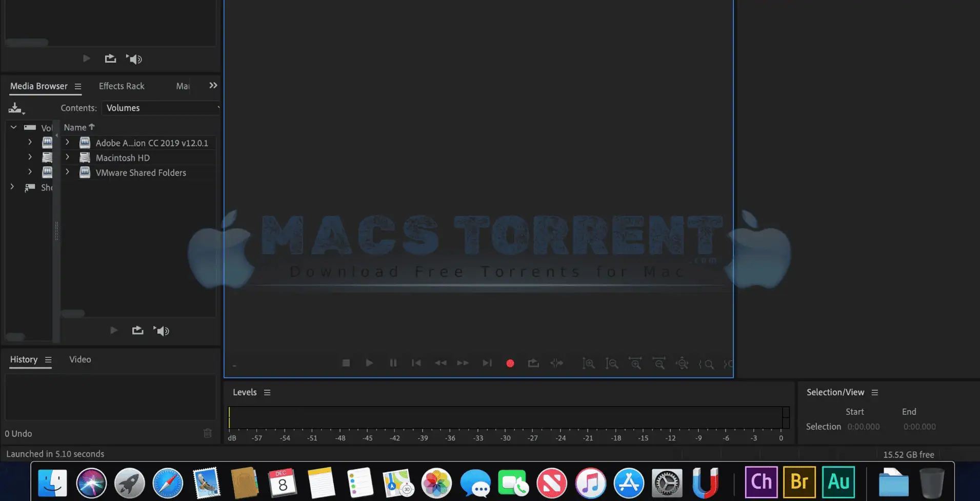This screenshot has width=980, height=501.
Task: Click the 15.52 GB free status text
Action: click(x=909, y=454)
